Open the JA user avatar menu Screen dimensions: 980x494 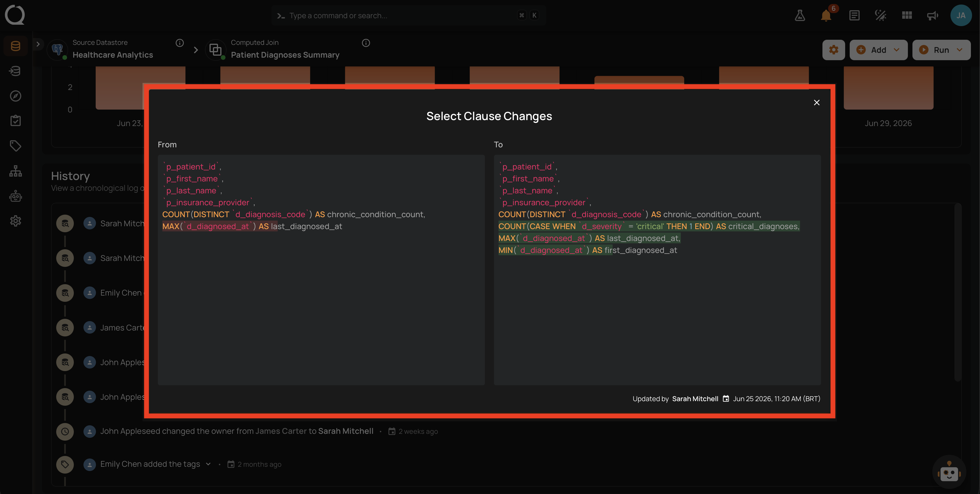pos(961,16)
